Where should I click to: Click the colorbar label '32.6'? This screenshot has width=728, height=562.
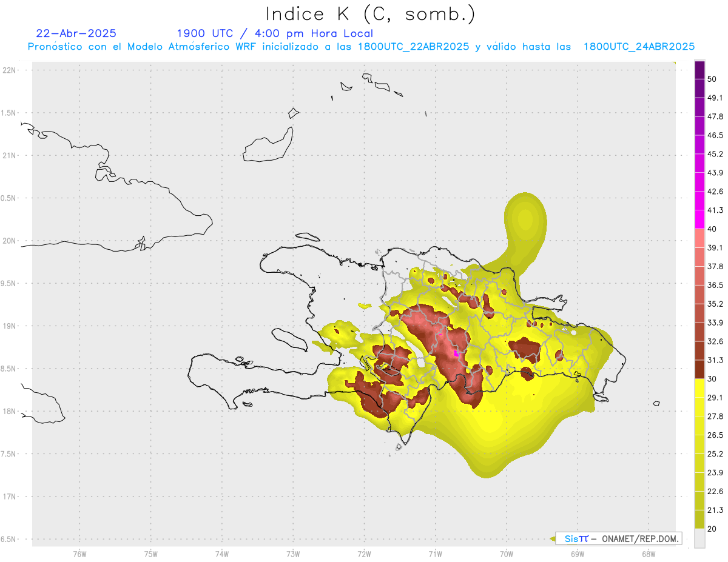click(715, 341)
